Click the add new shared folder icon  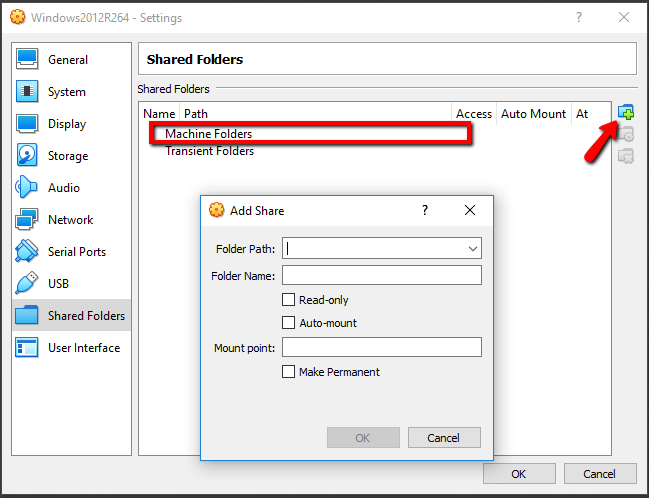click(x=626, y=112)
